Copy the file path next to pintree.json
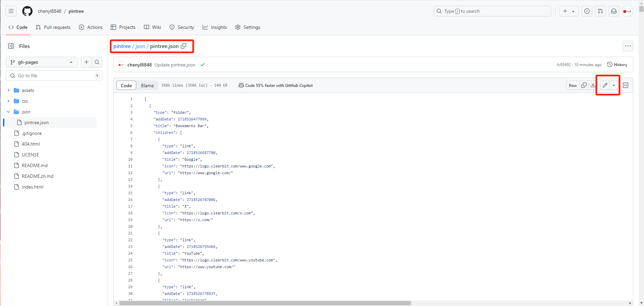The width and height of the screenshot is (644, 306). tap(183, 46)
